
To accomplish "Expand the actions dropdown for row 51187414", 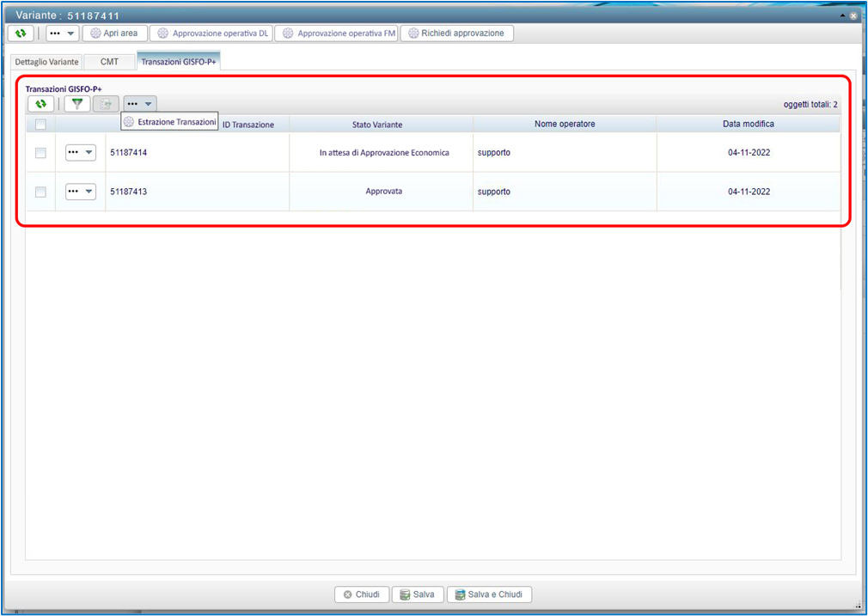I will (81, 153).
